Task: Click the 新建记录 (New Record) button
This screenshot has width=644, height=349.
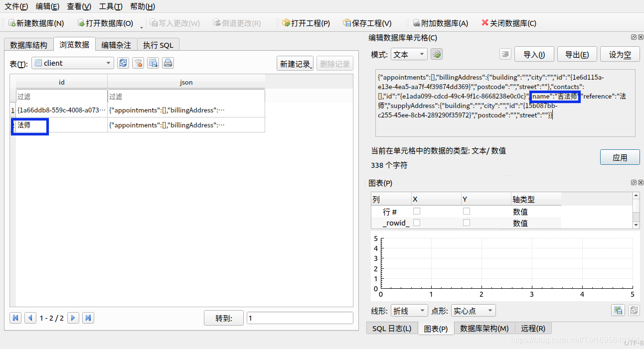Action: pos(295,64)
